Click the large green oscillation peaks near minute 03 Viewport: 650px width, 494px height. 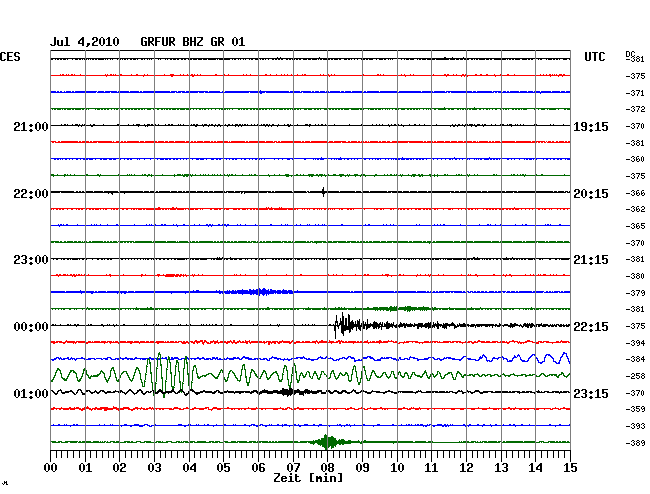[168, 375]
